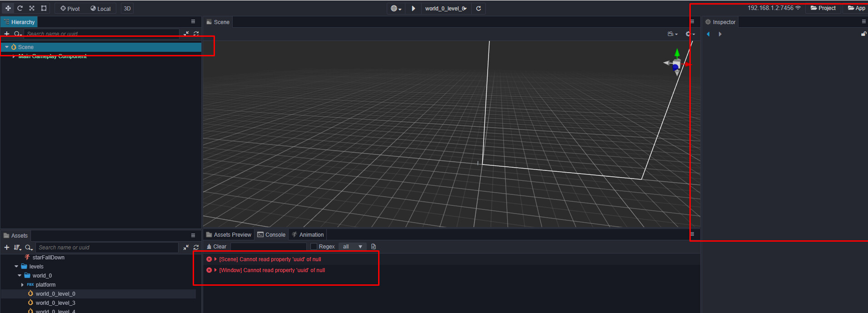The width and height of the screenshot is (868, 313).
Task: Toggle the 3D view mode button
Action: 127,9
